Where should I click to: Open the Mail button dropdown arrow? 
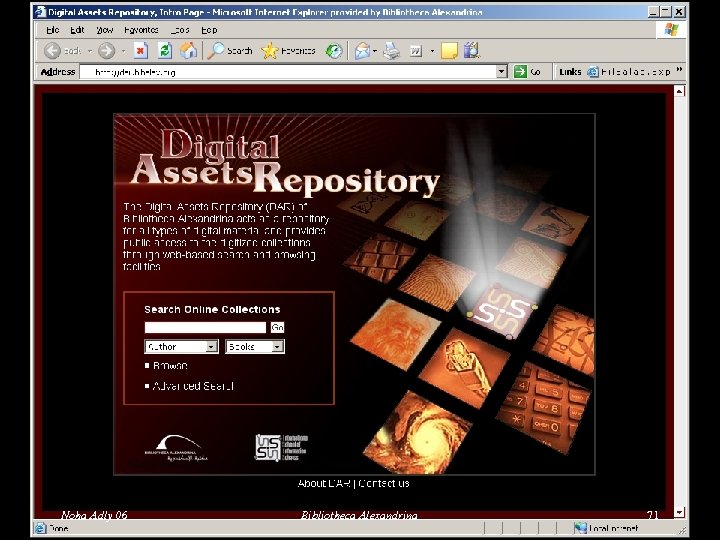tap(375, 51)
